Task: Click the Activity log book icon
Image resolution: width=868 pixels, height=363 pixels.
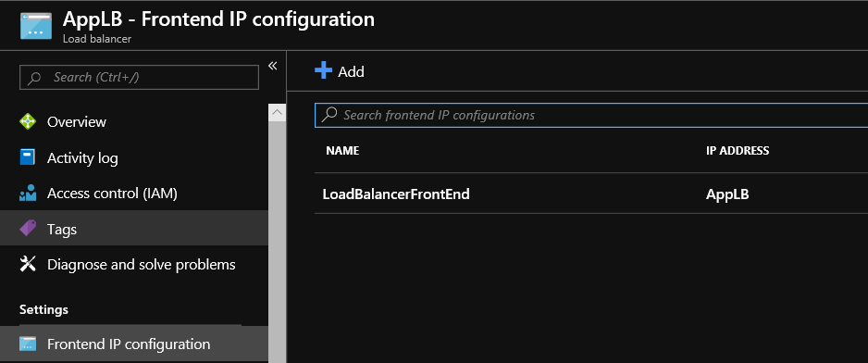Action: click(x=28, y=157)
